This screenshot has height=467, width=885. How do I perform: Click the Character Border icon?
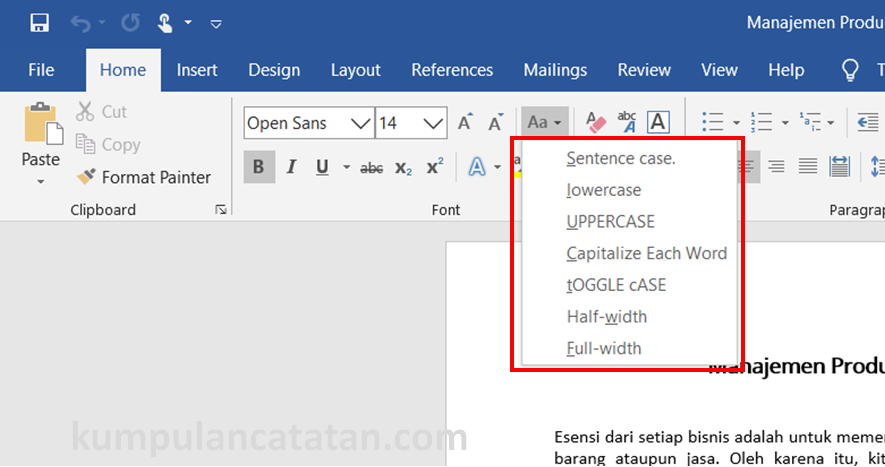point(658,122)
